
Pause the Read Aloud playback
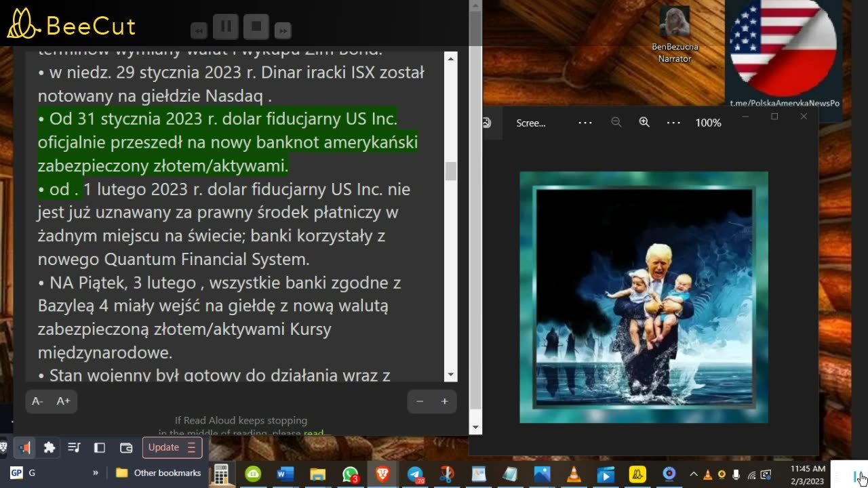pyautogui.click(x=226, y=26)
